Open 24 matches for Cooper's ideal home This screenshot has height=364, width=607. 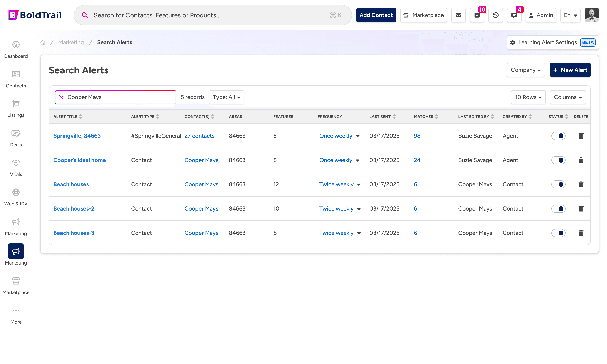[x=417, y=160]
